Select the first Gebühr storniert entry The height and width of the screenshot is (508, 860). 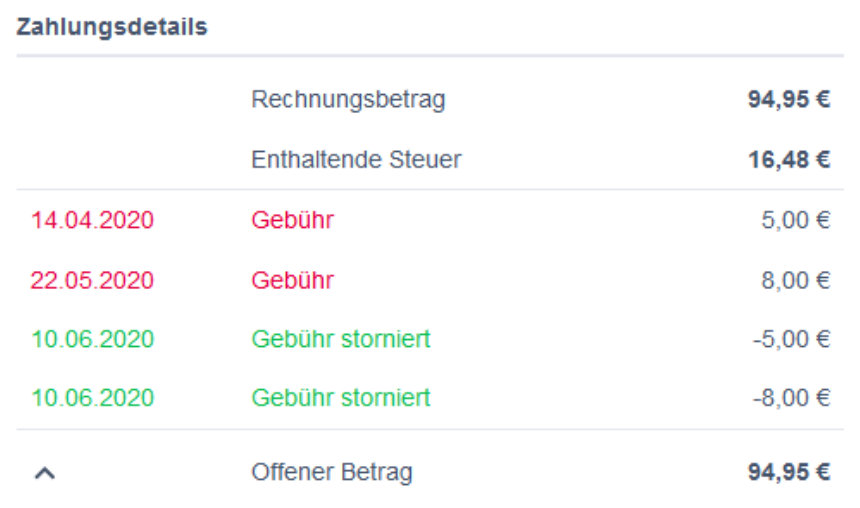tap(341, 340)
